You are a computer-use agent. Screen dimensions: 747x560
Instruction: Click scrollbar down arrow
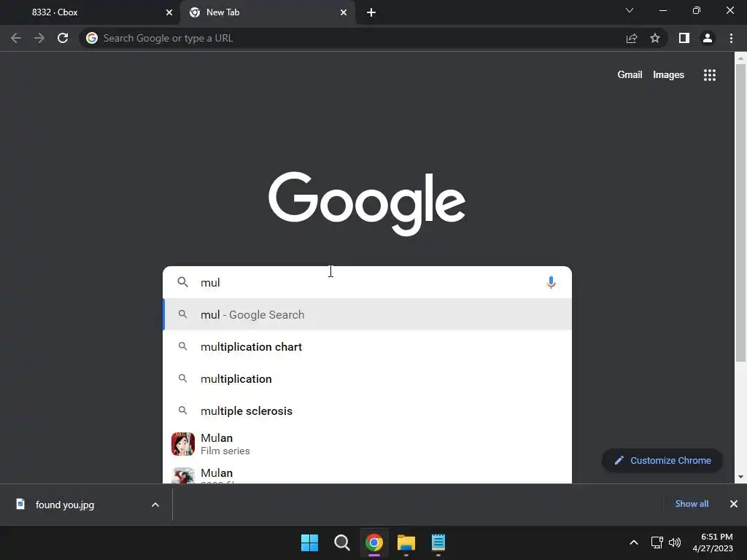pyautogui.click(x=740, y=477)
